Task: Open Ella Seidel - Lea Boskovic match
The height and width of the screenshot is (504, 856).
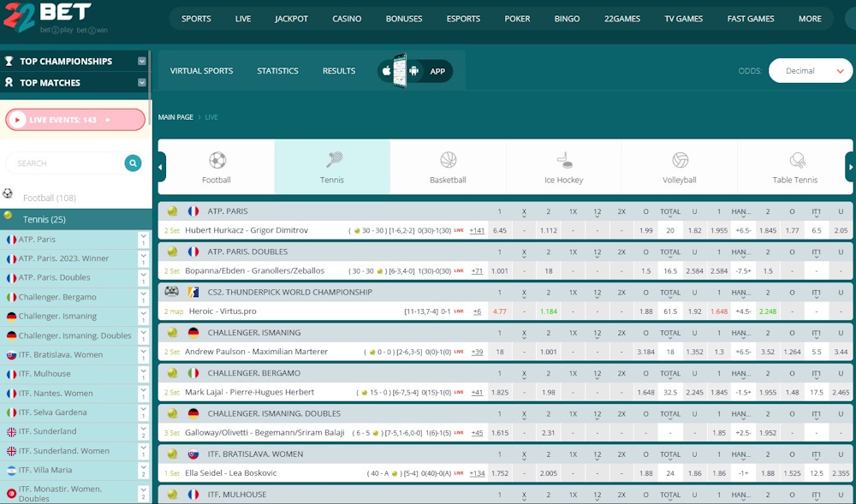Action: [230, 473]
